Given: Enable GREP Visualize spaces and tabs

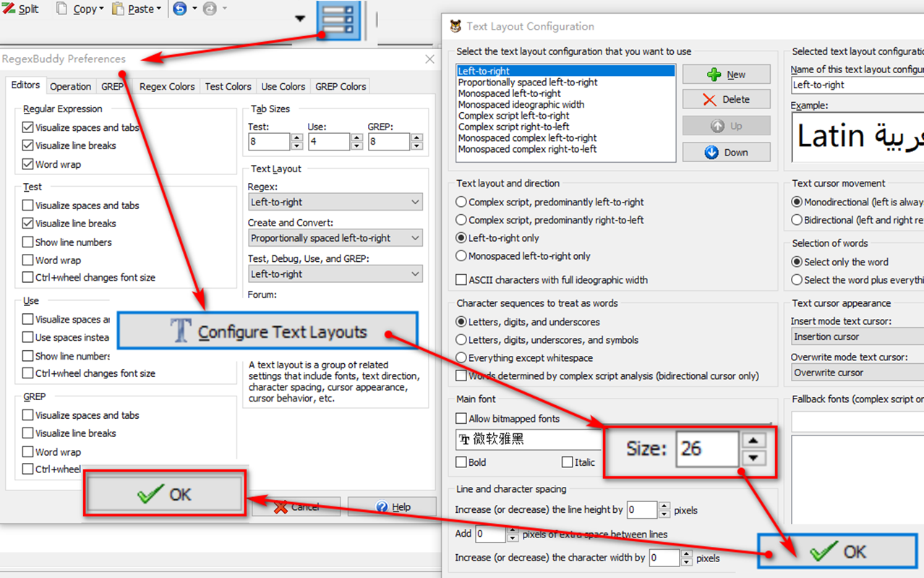Looking at the screenshot, I should (27, 415).
